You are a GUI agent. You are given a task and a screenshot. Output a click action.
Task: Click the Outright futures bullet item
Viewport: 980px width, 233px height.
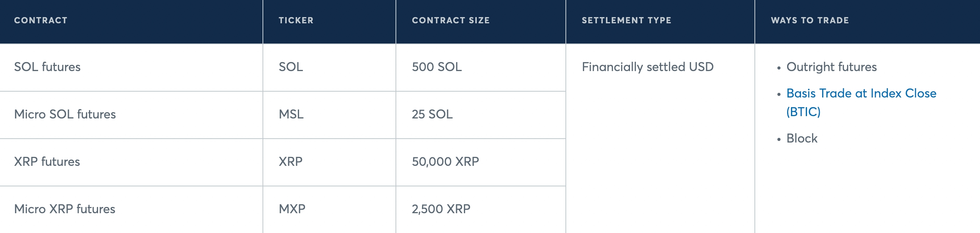[831, 67]
